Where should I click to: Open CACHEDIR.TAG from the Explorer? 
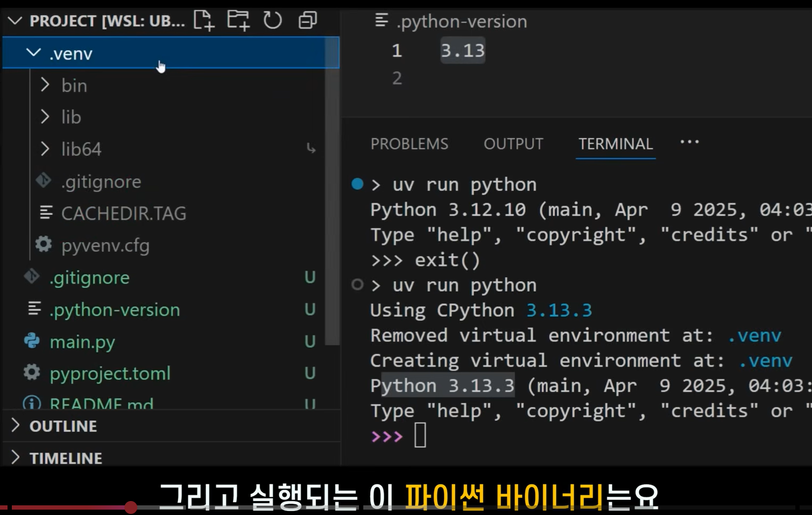[x=124, y=213]
